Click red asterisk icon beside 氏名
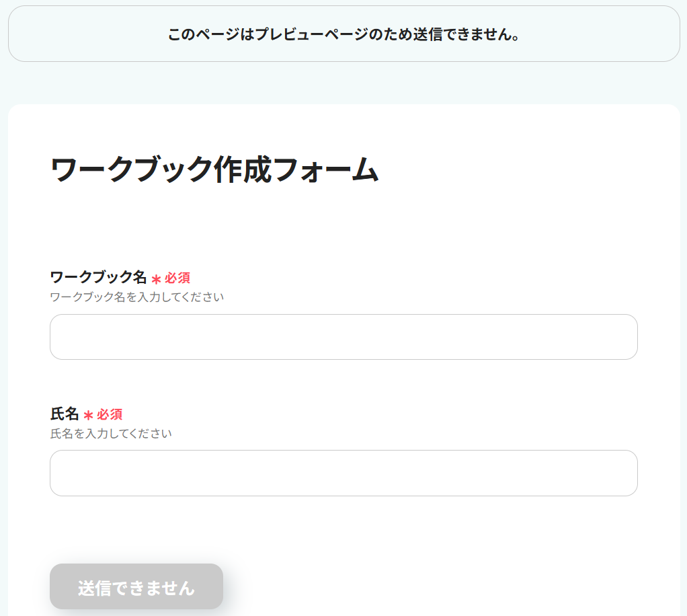This screenshot has width=687, height=616. 88,415
